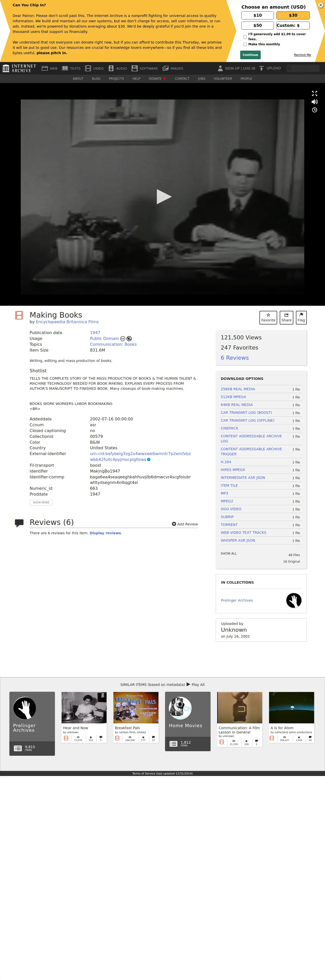This screenshot has width=325, height=980.
Task: Select the $50 donation amount
Action: 258,26
